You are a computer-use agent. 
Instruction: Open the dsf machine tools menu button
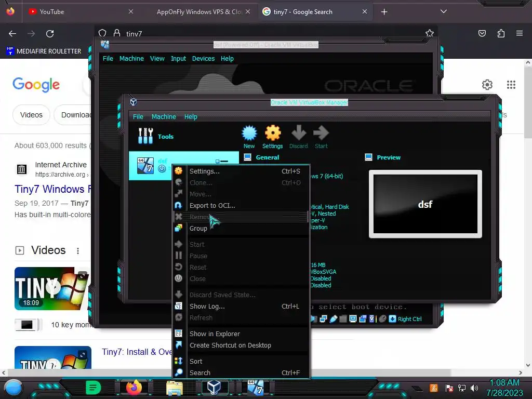click(222, 161)
